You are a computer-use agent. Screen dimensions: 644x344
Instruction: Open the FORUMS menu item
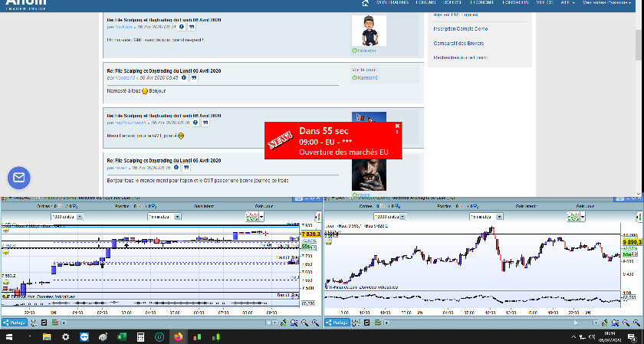point(426,2)
